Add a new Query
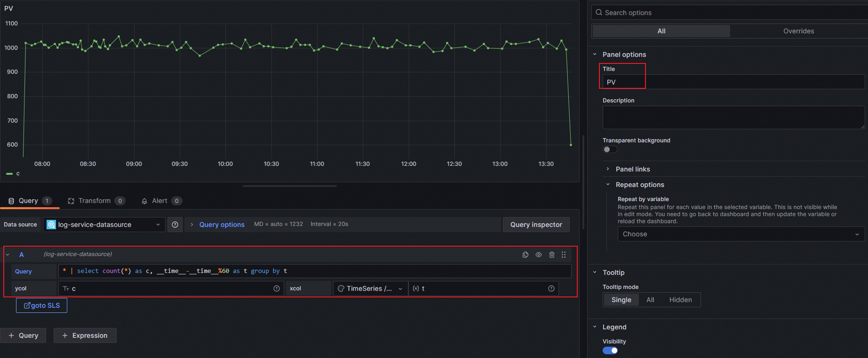The width and height of the screenshot is (868, 358). 23,335
